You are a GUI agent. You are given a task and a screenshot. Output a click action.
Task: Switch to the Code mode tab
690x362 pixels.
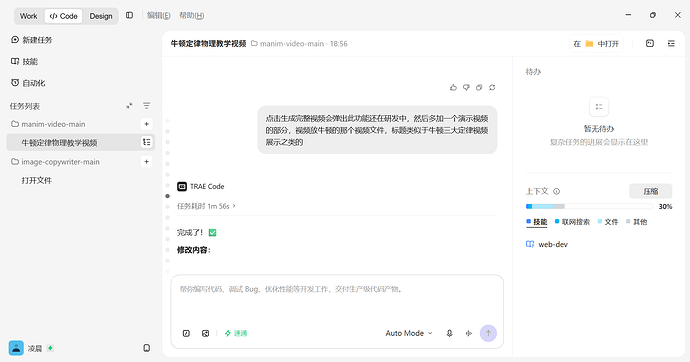coord(64,16)
